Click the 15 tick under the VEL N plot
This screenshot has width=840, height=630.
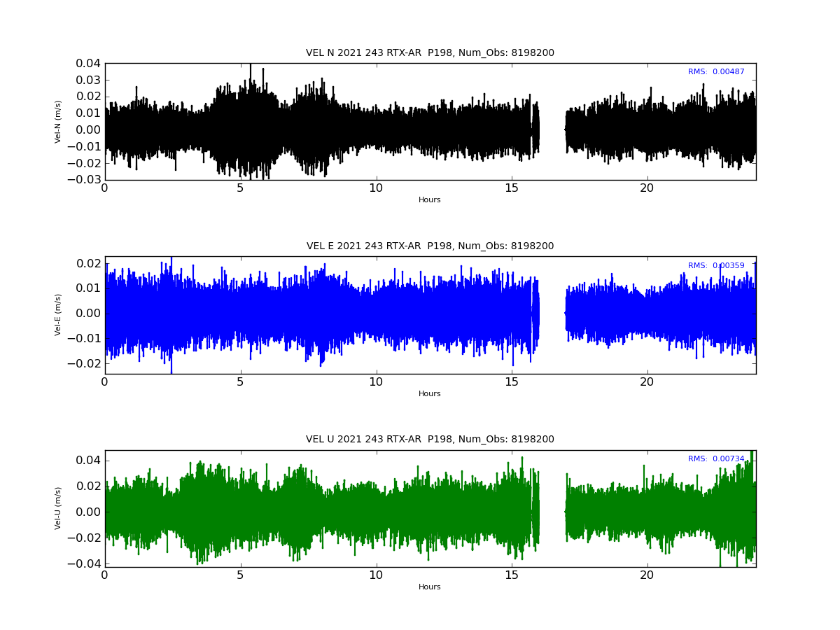pyautogui.click(x=512, y=188)
